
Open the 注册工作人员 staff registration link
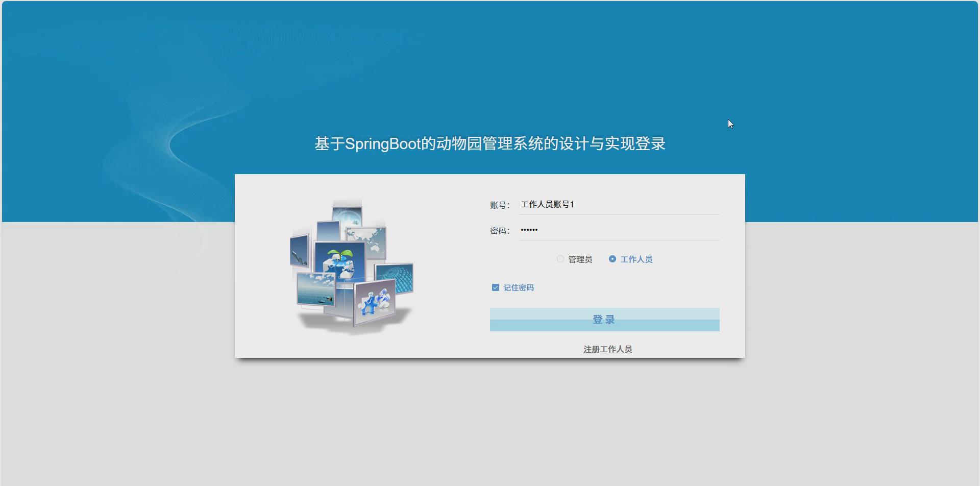click(x=607, y=349)
